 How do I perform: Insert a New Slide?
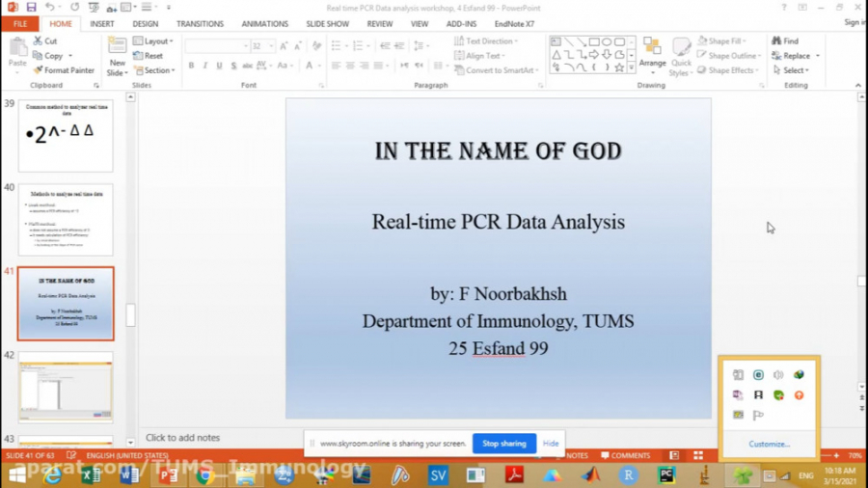click(118, 57)
